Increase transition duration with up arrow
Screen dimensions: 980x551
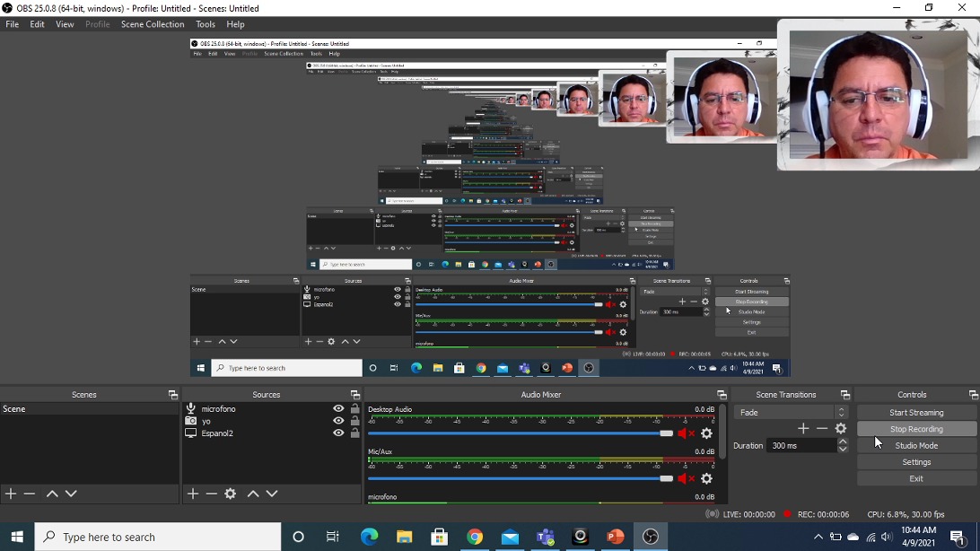coord(843,442)
